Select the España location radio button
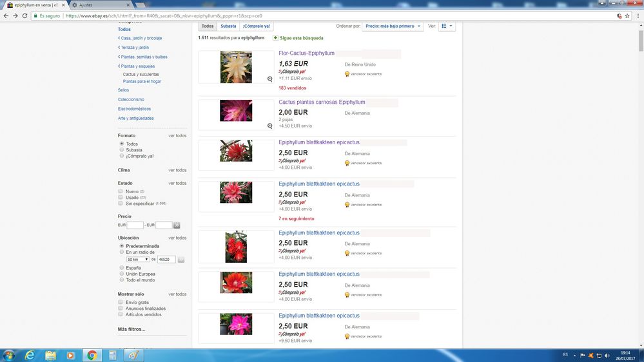Screen dimensions: 644x362 [122, 267]
